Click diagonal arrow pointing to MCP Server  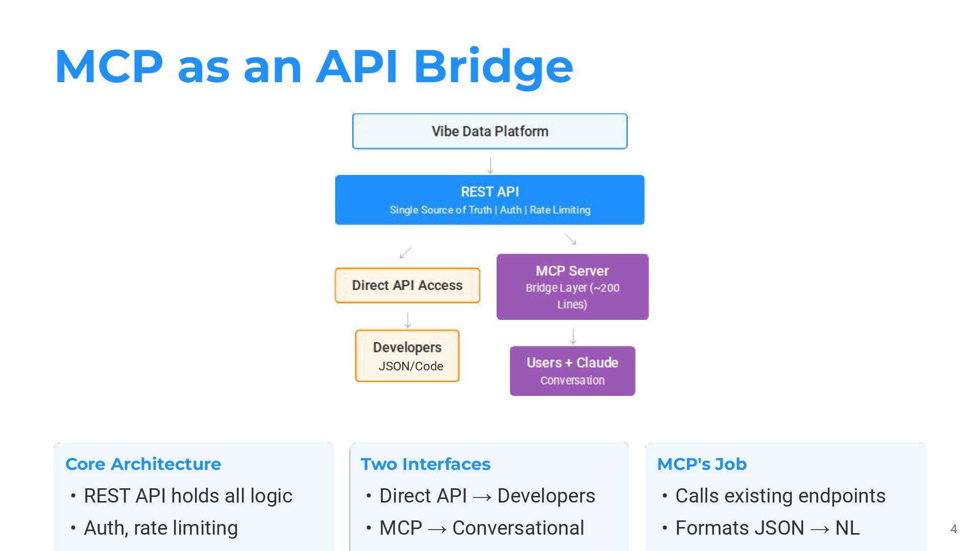click(x=571, y=239)
